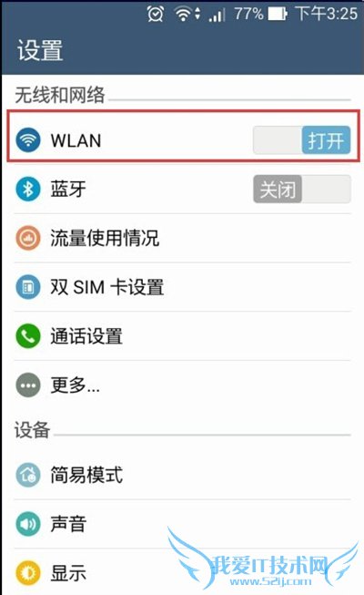Open 显示 settings
The height and width of the screenshot is (595, 364).
[x=182, y=573]
